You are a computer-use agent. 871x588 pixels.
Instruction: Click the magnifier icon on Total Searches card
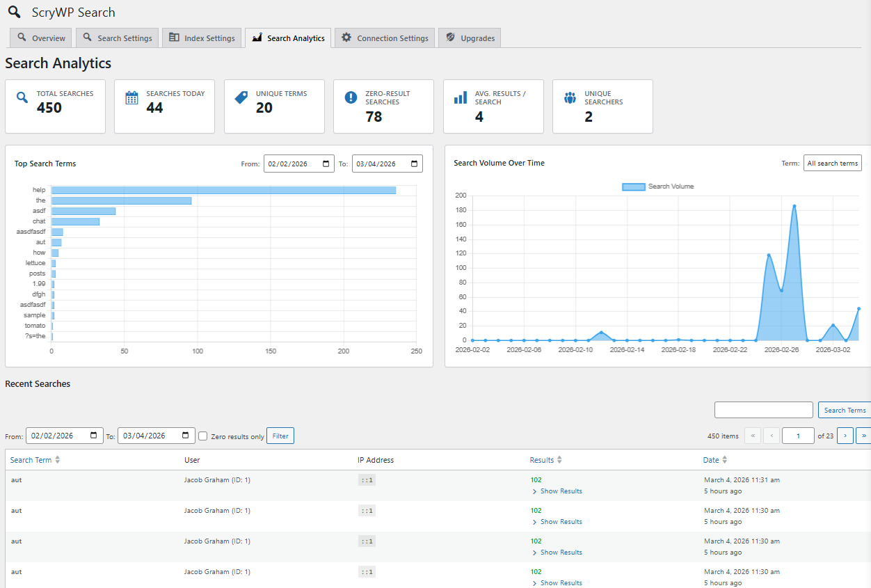point(22,97)
